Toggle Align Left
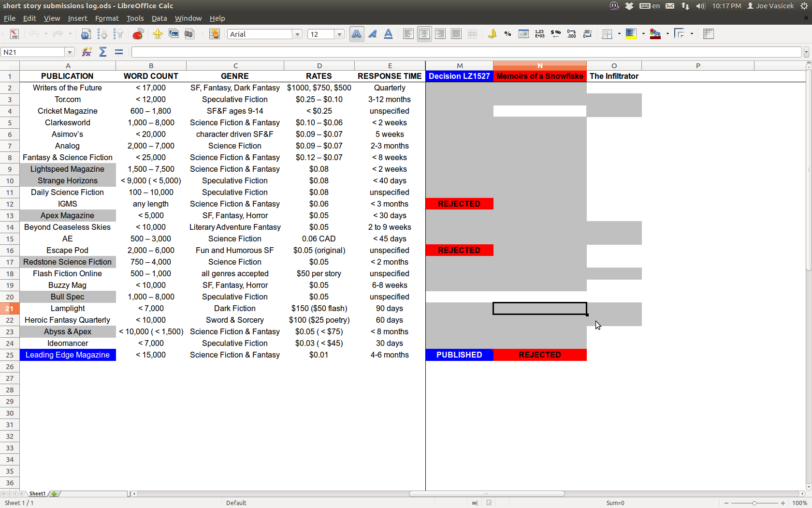This screenshot has height=508, width=812. click(408, 34)
